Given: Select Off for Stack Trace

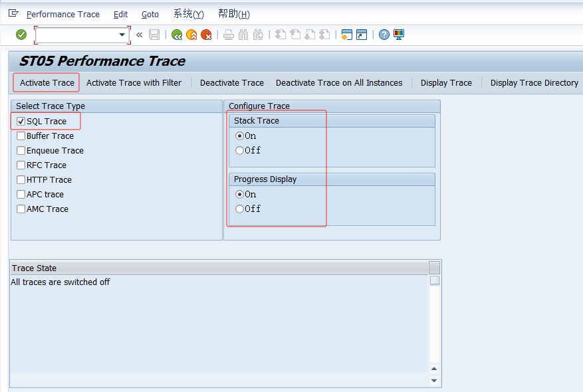Looking at the screenshot, I should coord(238,150).
